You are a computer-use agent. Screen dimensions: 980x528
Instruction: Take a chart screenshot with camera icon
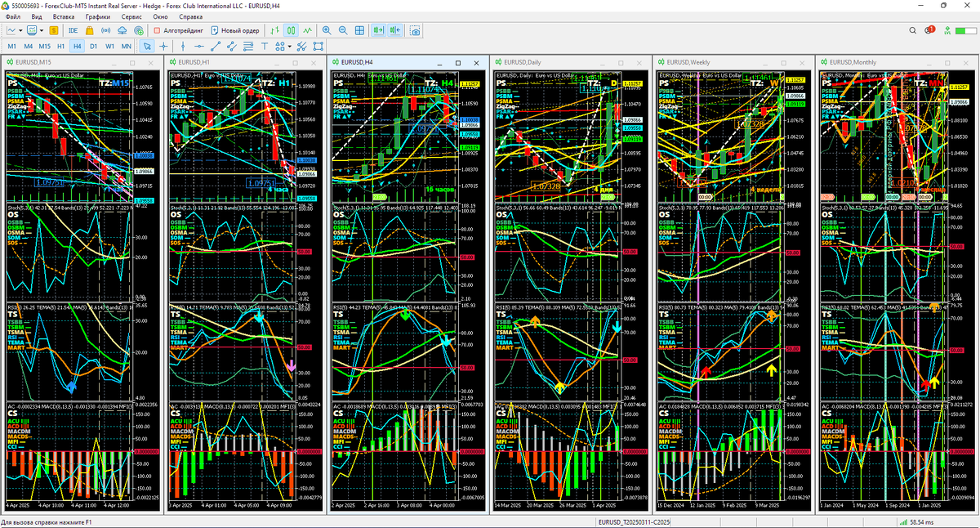pos(416,30)
